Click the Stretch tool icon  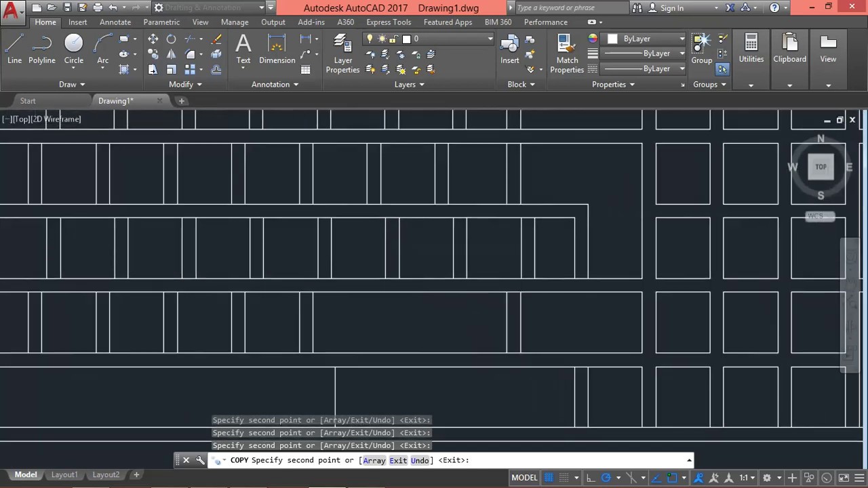pyautogui.click(x=153, y=69)
